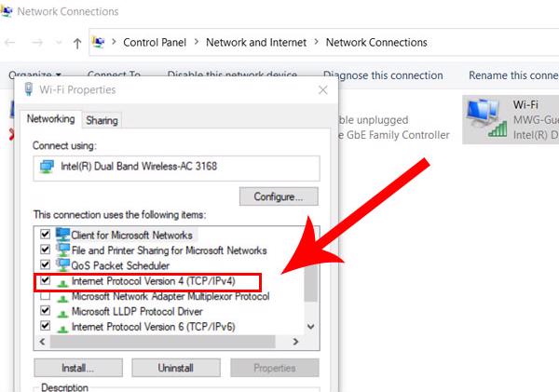Click the LLDP Protocol Driver icon
Image resolution: width=559 pixels, height=392 pixels.
point(62,314)
